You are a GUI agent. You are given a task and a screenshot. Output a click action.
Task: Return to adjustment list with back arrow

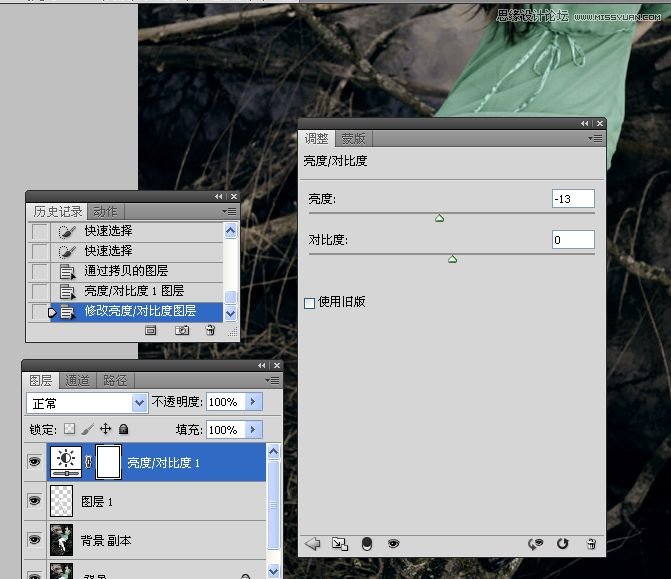[x=313, y=544]
